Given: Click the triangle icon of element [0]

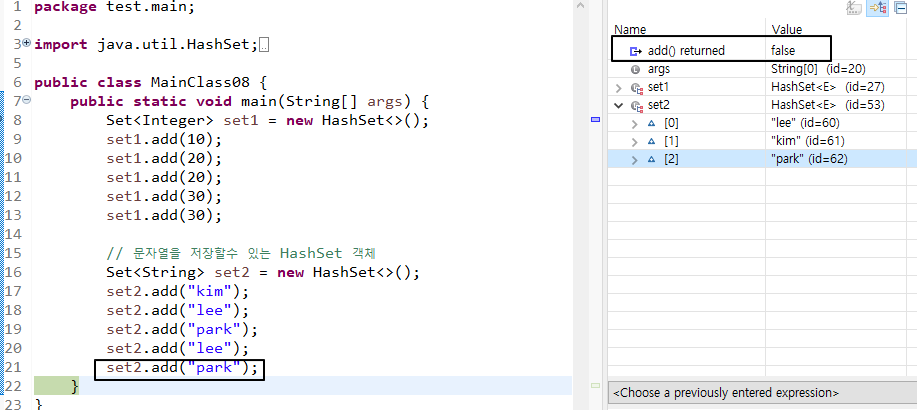Looking at the screenshot, I should (651, 123).
